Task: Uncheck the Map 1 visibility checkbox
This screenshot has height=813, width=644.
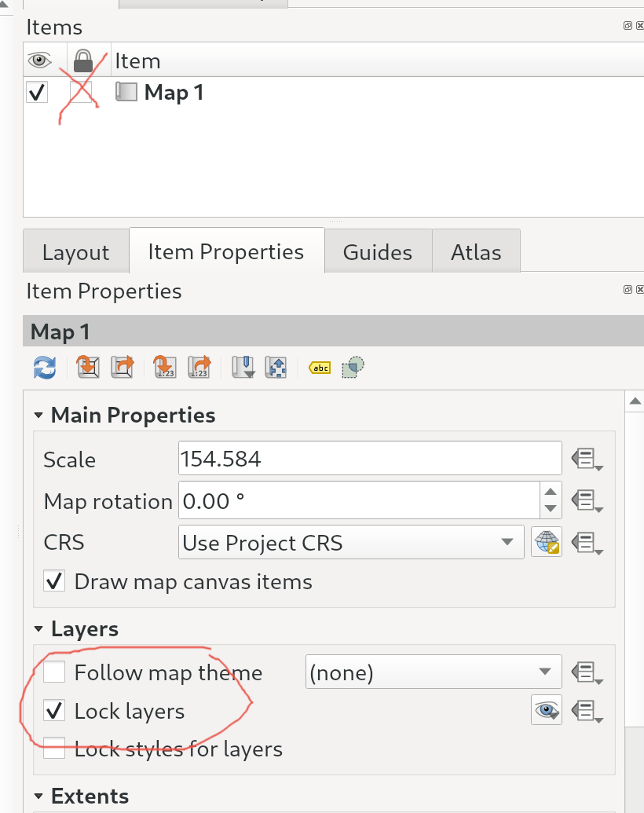Action: point(35,92)
